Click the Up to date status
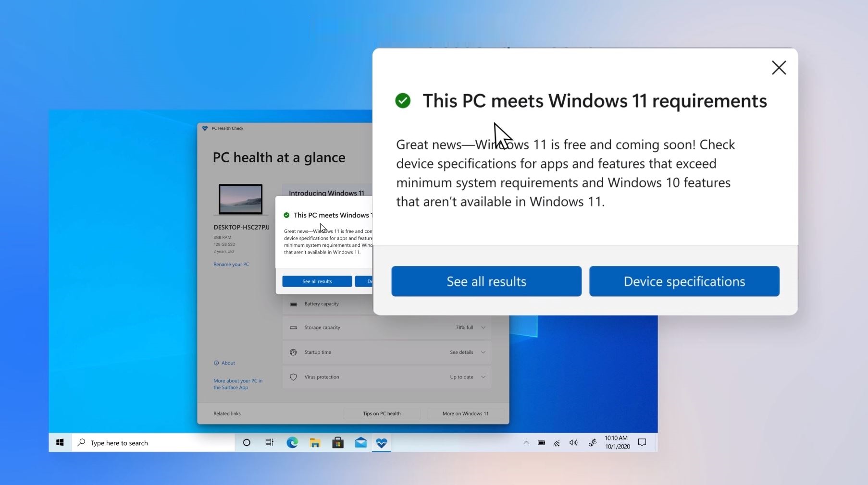The height and width of the screenshot is (485, 868). tap(462, 377)
